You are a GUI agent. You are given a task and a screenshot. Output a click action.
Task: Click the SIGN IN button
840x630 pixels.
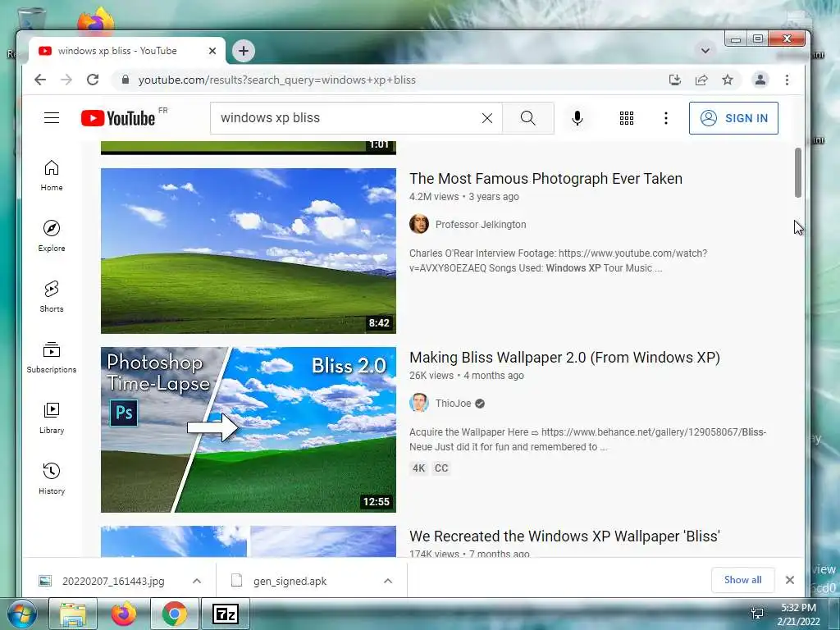[733, 118]
